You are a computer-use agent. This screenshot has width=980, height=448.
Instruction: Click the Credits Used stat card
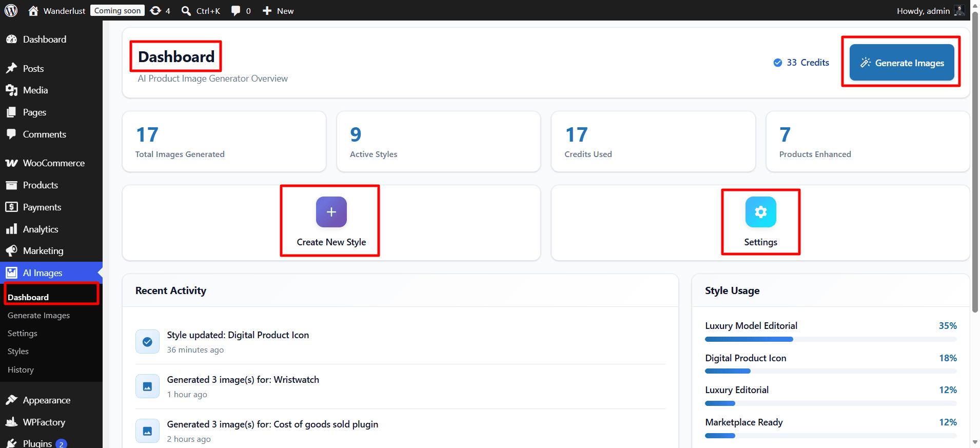click(653, 142)
